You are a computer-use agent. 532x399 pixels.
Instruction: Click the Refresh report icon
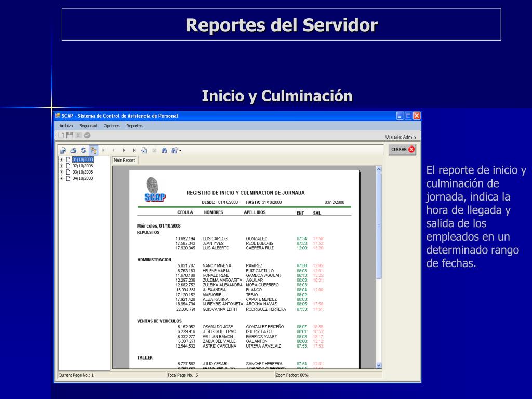tap(83, 150)
